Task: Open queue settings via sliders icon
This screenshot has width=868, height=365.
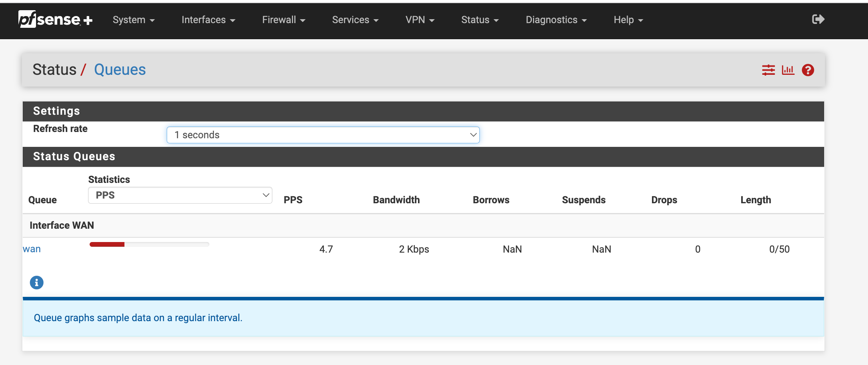Action: tap(768, 70)
